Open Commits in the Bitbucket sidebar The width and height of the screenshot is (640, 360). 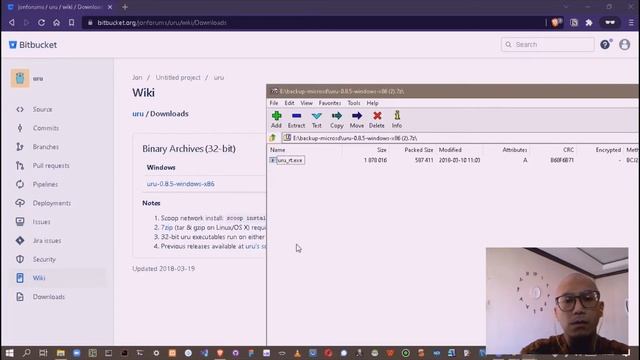click(46, 128)
